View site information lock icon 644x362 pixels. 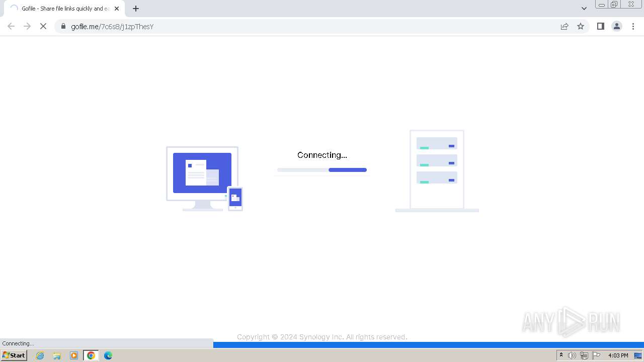pos(63,26)
